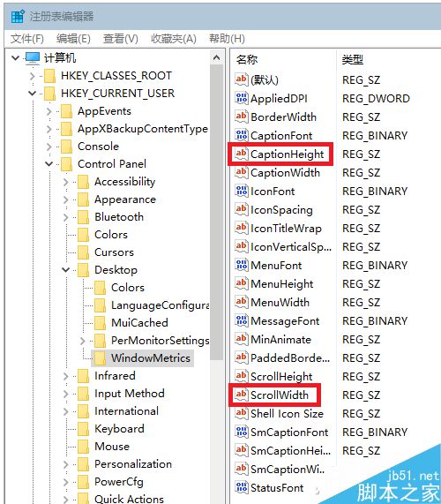Click the tree pane vertical scrollbar thumb
Viewport: 441px width, 504px height.
point(216,212)
